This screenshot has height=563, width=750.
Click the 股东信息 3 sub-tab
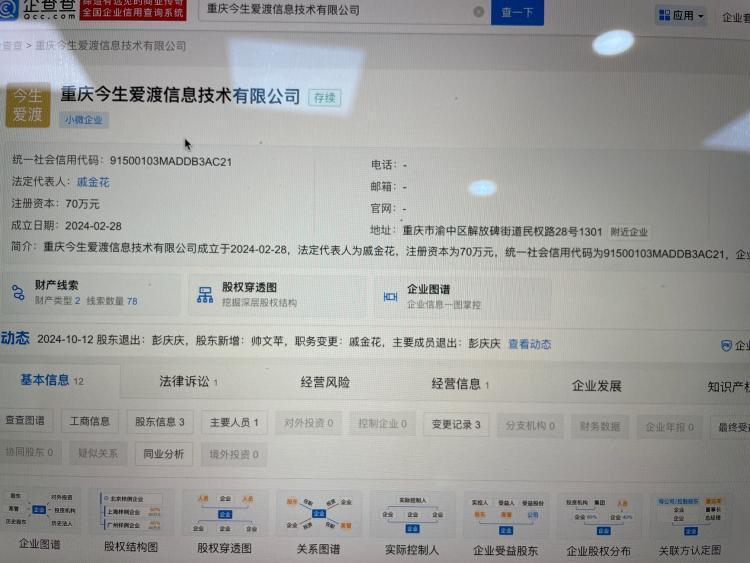click(160, 422)
